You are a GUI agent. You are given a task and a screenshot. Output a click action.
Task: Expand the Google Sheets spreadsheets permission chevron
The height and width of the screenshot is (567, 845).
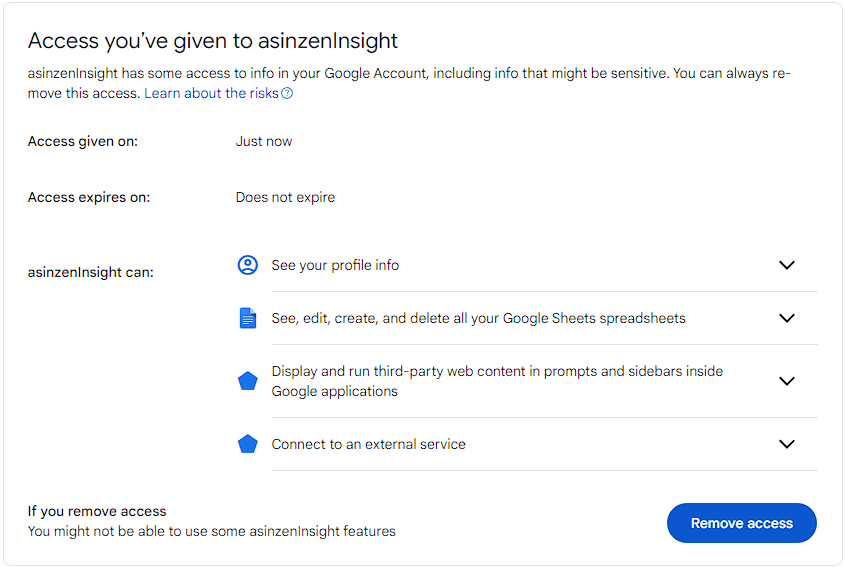(787, 318)
